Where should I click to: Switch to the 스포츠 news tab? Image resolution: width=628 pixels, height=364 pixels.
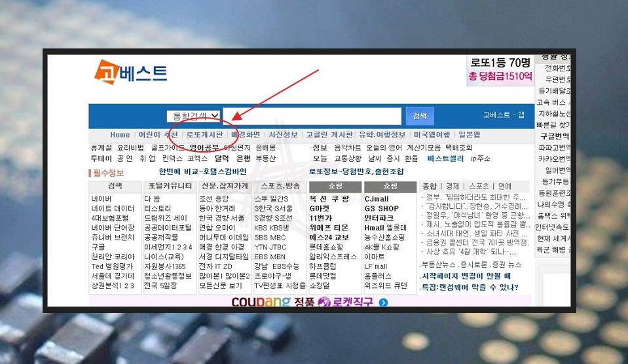click(x=479, y=186)
